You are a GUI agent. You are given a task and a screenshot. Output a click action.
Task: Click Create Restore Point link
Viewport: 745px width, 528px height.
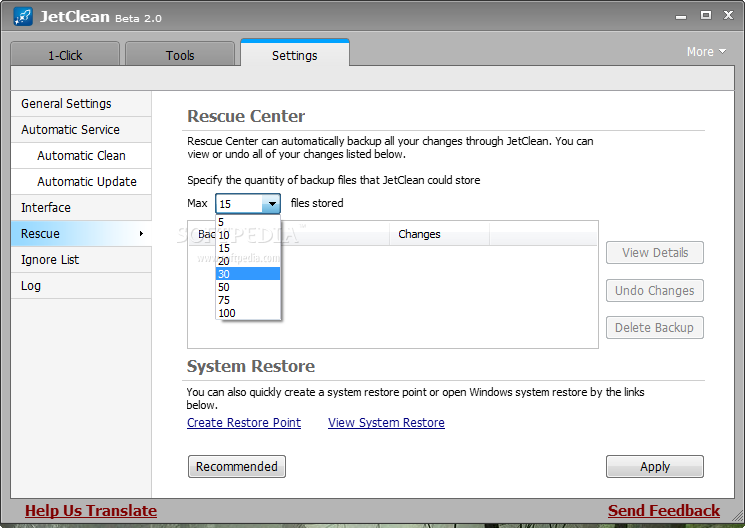244,422
